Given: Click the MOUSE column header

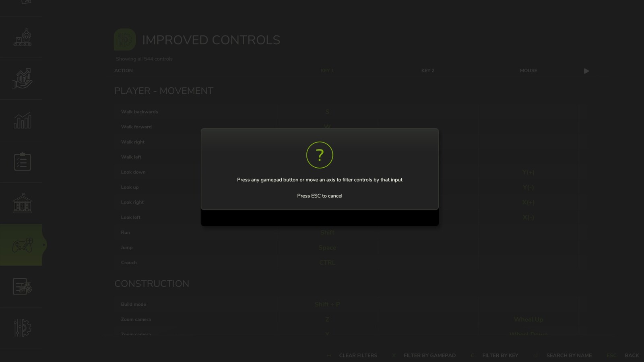Looking at the screenshot, I should pyautogui.click(x=528, y=70).
